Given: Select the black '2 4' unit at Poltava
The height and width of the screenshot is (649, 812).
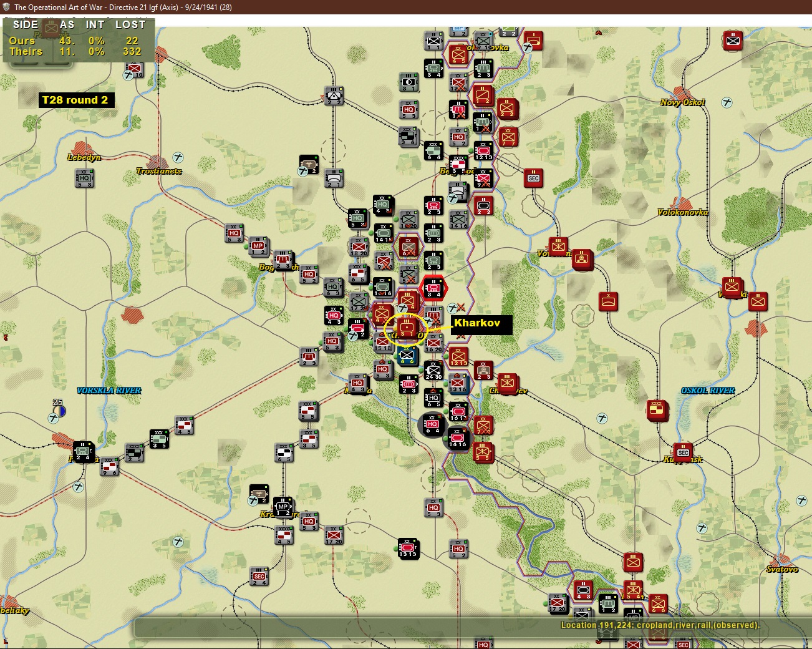Looking at the screenshot, I should point(83,451).
